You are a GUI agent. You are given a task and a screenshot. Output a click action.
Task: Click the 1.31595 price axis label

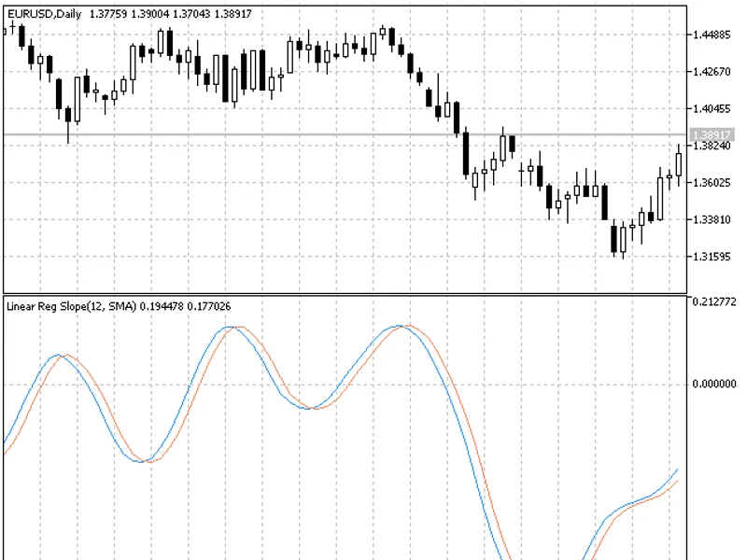coord(712,257)
